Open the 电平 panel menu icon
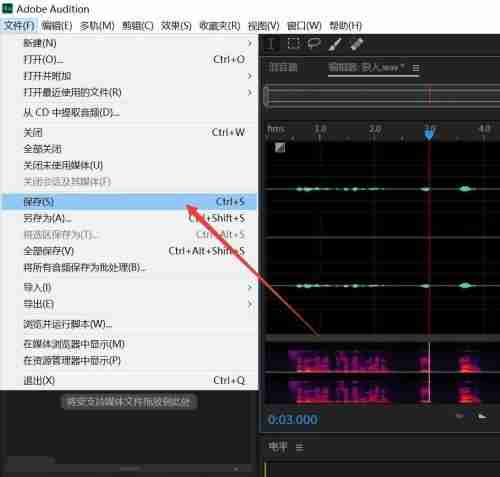This screenshot has height=477, width=500. 299,446
